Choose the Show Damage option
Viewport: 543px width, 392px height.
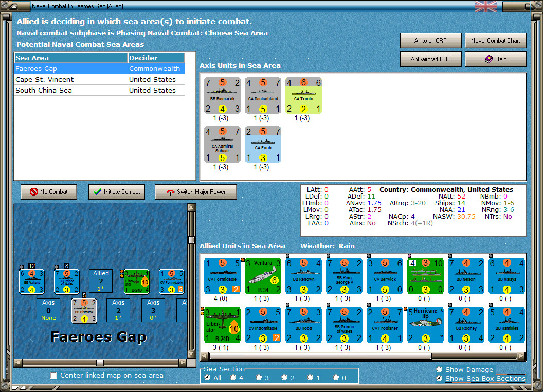click(x=440, y=369)
